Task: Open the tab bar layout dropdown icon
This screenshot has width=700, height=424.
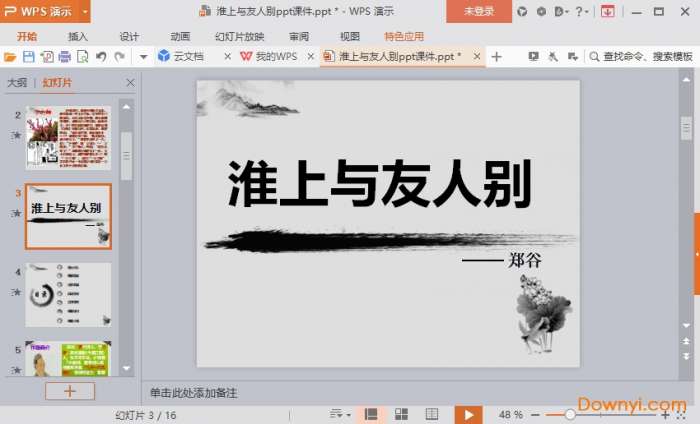Action: tap(573, 56)
